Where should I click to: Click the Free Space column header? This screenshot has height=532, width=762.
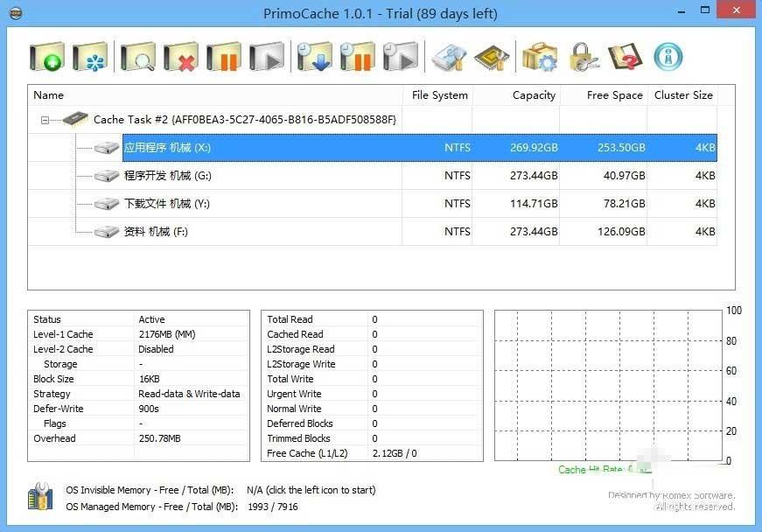click(613, 95)
